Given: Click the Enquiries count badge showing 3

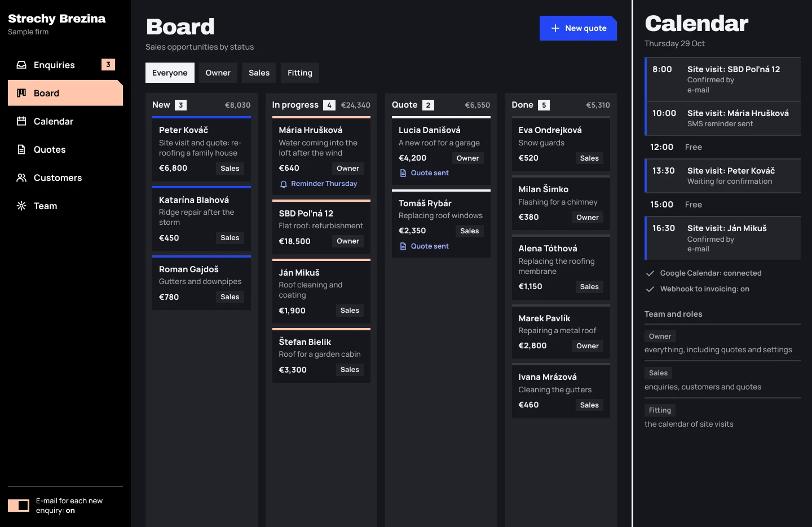Looking at the screenshot, I should pyautogui.click(x=108, y=65).
